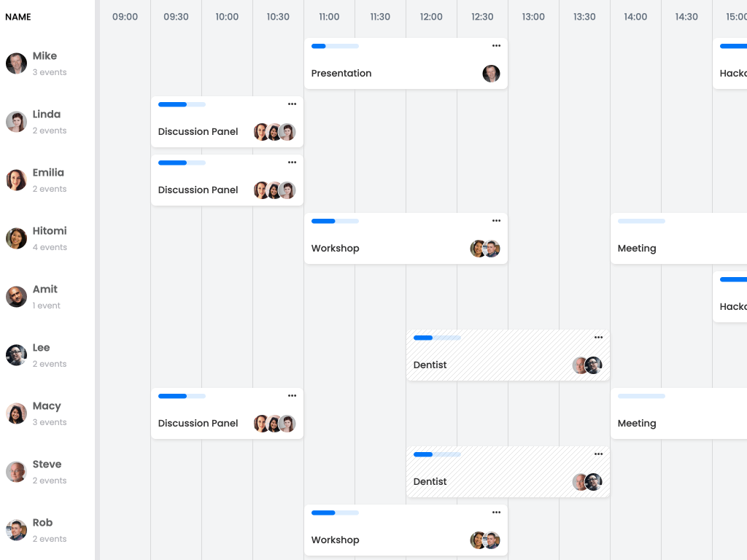Click progress bar on Mike's Presentation event
The height and width of the screenshot is (560, 747).
[335, 46]
